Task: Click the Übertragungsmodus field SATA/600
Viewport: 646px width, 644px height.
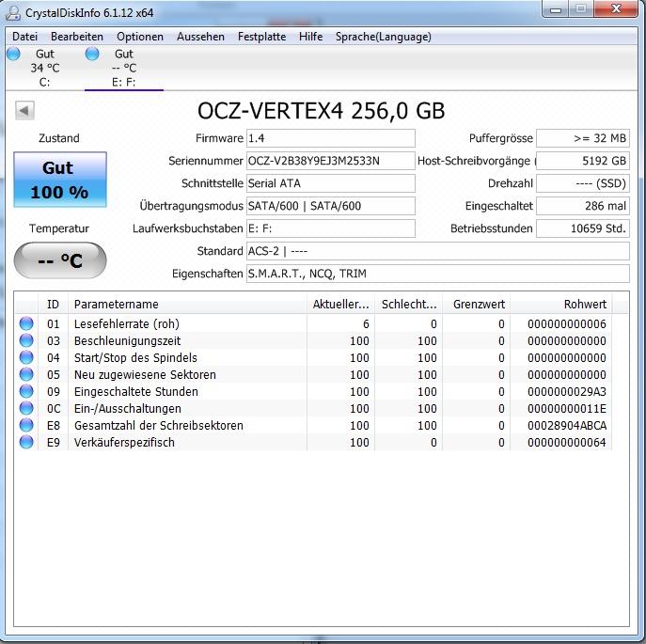Action: (331, 206)
